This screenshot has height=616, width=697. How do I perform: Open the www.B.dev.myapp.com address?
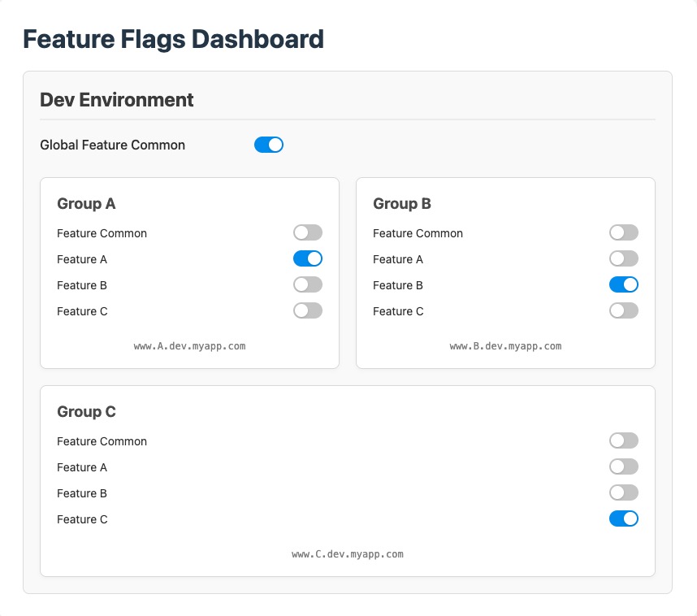(505, 346)
